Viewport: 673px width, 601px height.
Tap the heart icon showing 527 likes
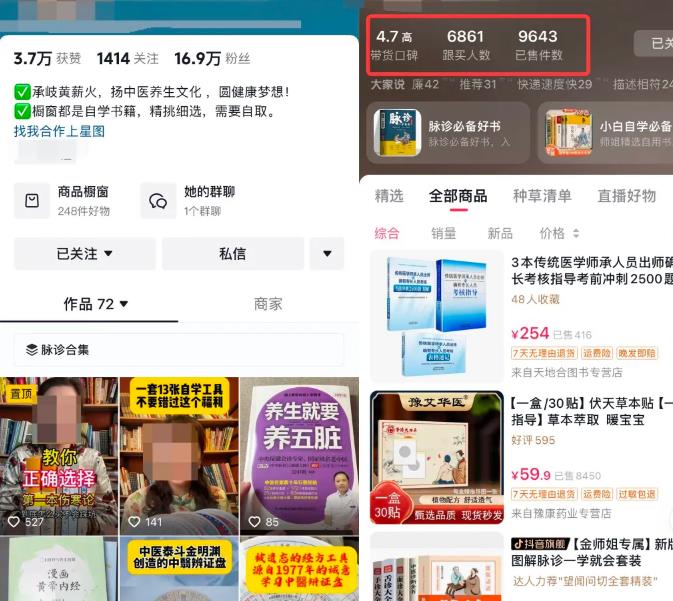(x=14, y=522)
